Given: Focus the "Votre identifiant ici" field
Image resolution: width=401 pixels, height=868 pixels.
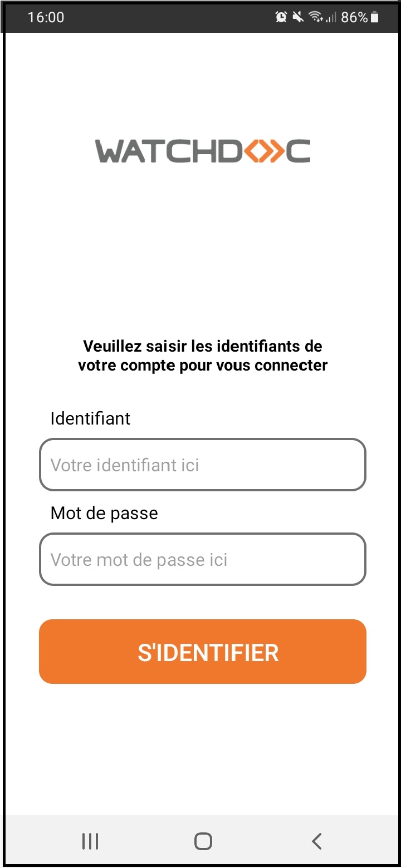Looking at the screenshot, I should click(x=202, y=465).
